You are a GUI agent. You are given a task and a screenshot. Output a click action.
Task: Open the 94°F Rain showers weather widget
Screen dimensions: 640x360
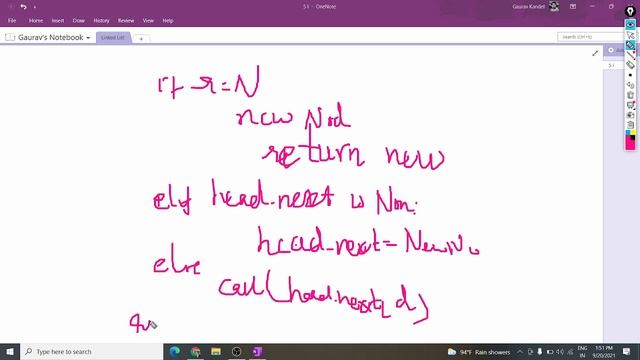click(x=479, y=352)
